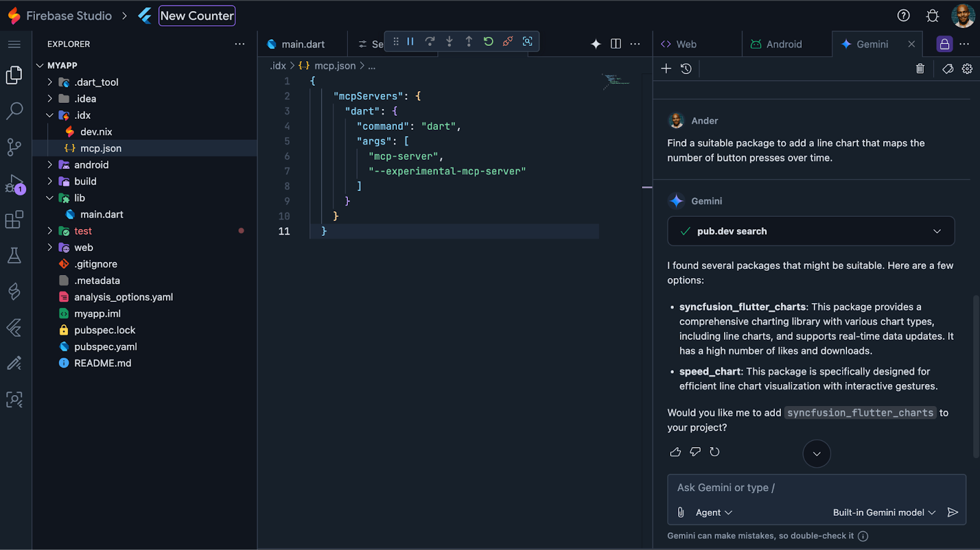Restart the debug session

(x=488, y=42)
